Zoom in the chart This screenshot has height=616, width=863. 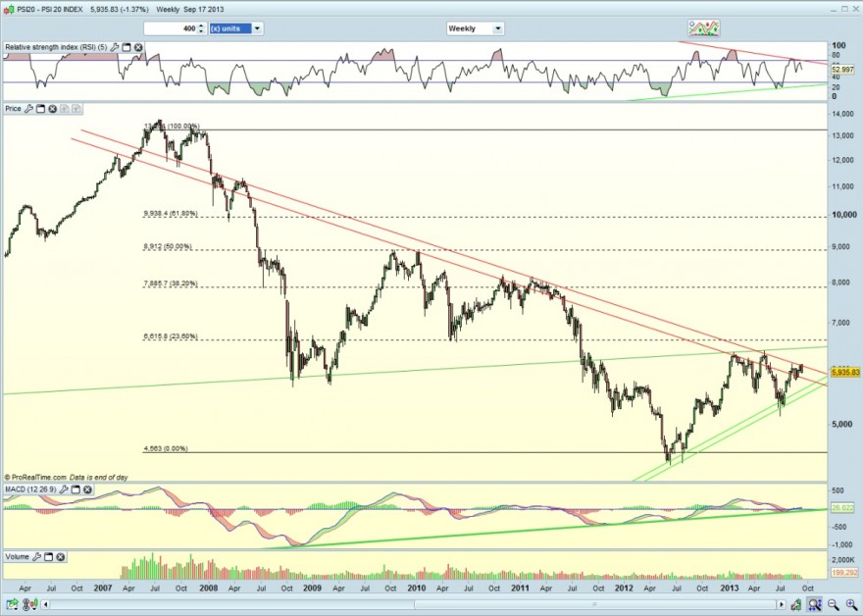point(851,604)
